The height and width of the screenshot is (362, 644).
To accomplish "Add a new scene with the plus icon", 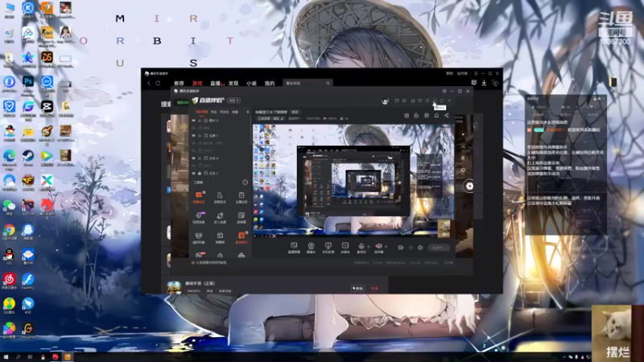I will 248,112.
